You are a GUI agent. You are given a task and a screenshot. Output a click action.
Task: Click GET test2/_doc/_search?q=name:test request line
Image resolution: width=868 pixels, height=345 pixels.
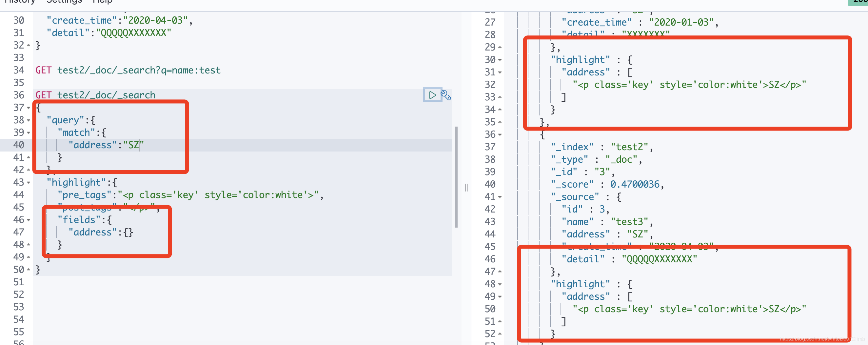click(128, 70)
